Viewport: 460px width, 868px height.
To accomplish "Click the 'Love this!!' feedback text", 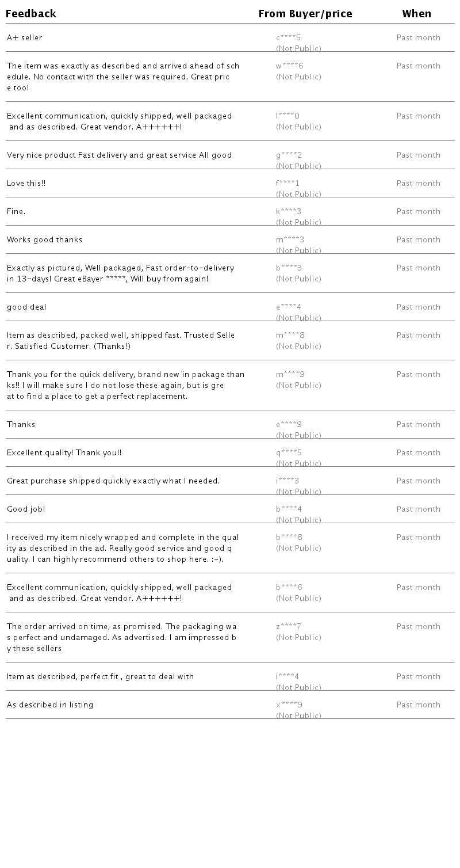I will point(26,184).
